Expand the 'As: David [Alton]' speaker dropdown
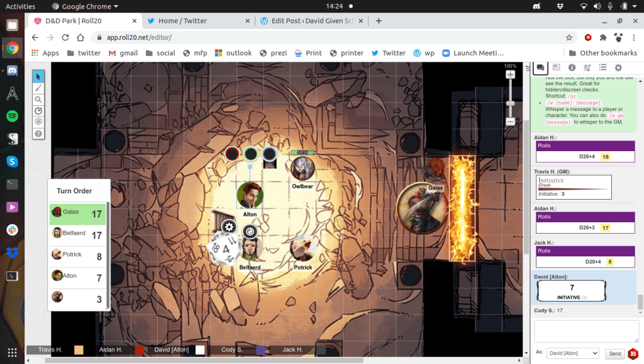Screen dimensions: 644x364 572,354
